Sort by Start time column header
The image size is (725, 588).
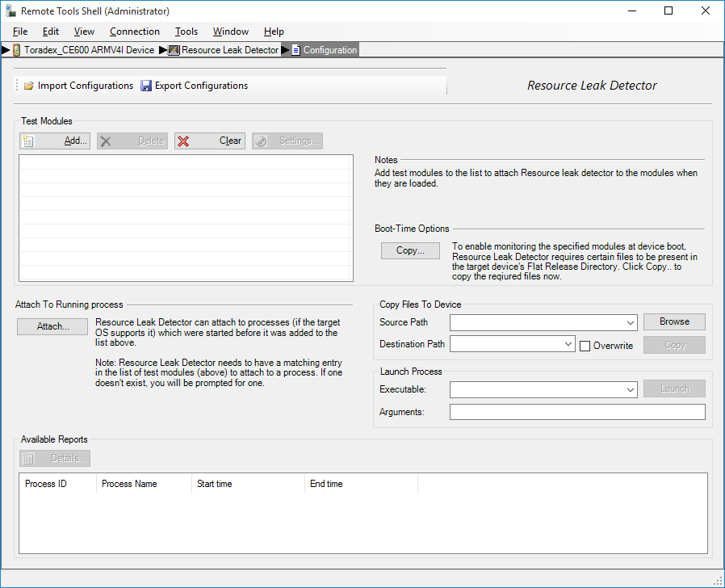pos(248,484)
